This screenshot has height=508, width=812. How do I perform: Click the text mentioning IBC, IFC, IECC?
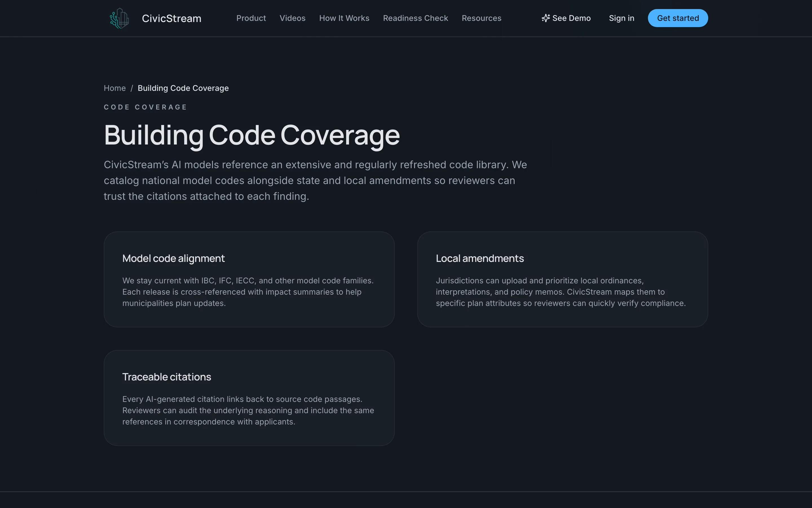[x=248, y=292]
